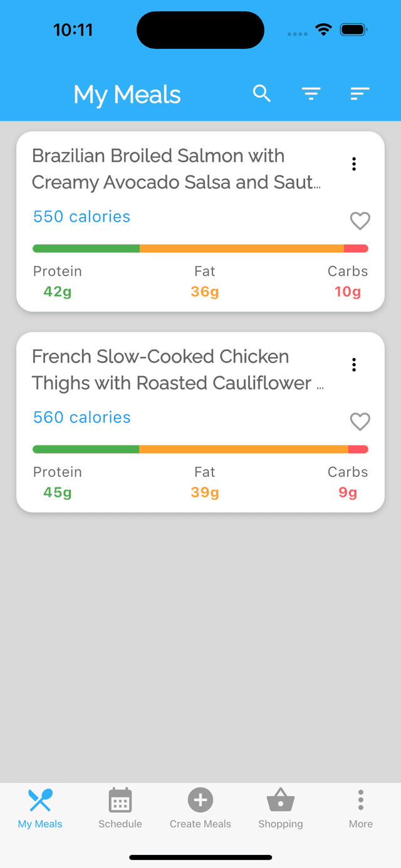Open the More tab at bottom
Viewport: 401px width, 868px height.
361,809
